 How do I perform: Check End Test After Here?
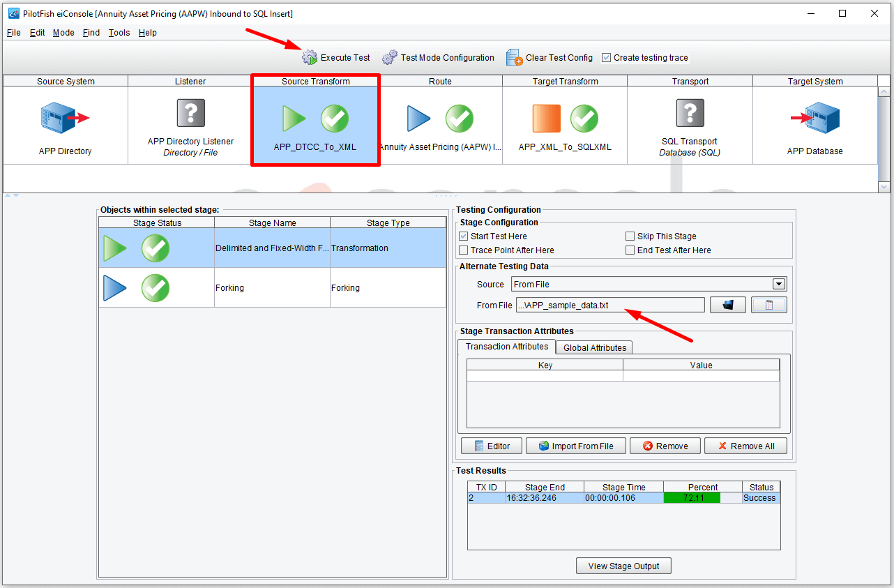coord(630,250)
